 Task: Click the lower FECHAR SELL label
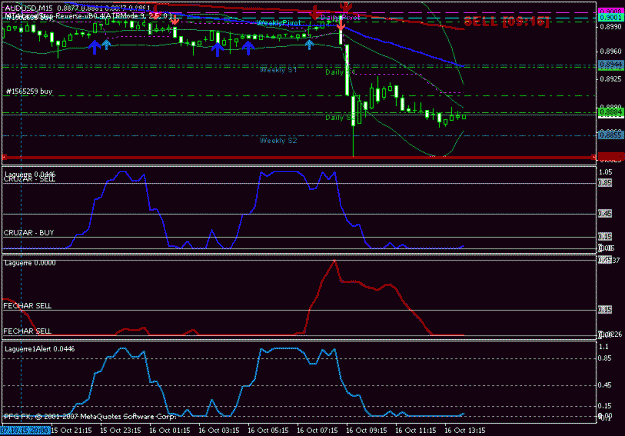pos(28,331)
